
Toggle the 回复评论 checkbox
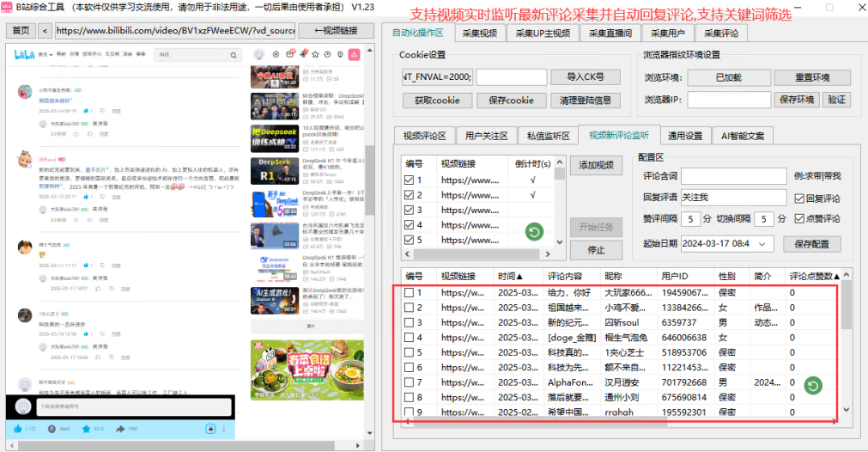pyautogui.click(x=798, y=199)
